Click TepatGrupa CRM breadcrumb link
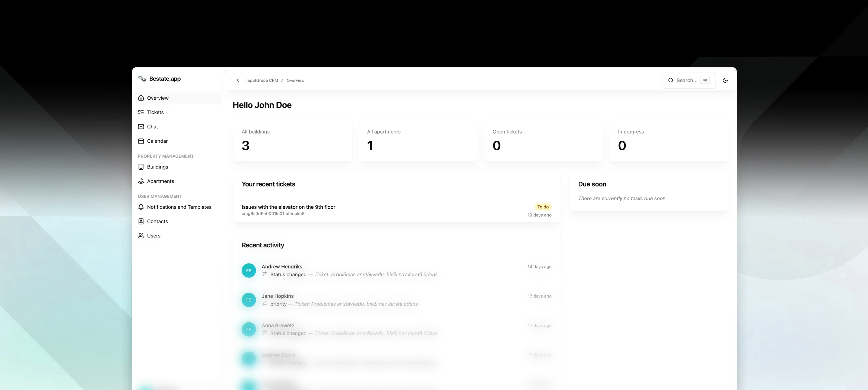The width and height of the screenshot is (868, 390). tap(262, 80)
